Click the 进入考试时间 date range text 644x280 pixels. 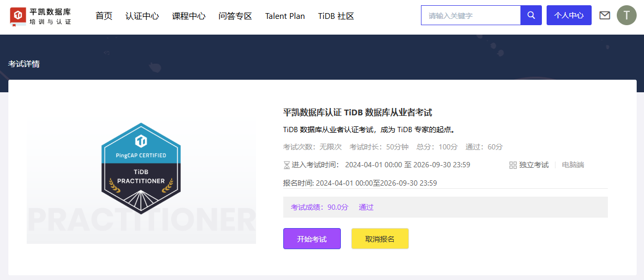pyautogui.click(x=381, y=165)
